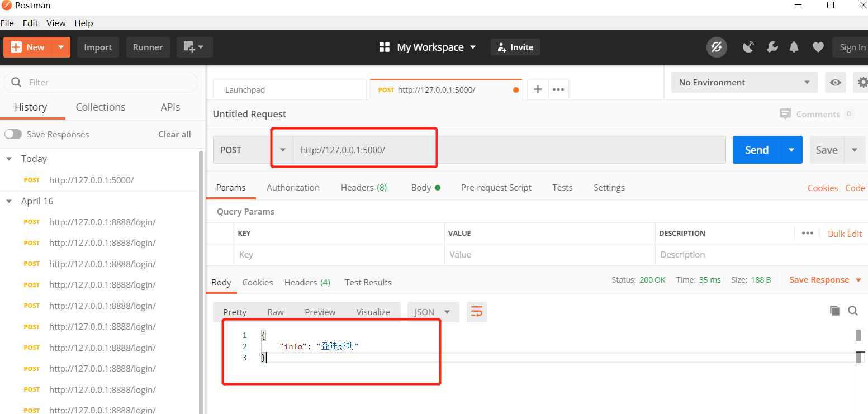Click the Invite button
Image resolution: width=868 pixels, height=414 pixels.
pos(515,47)
